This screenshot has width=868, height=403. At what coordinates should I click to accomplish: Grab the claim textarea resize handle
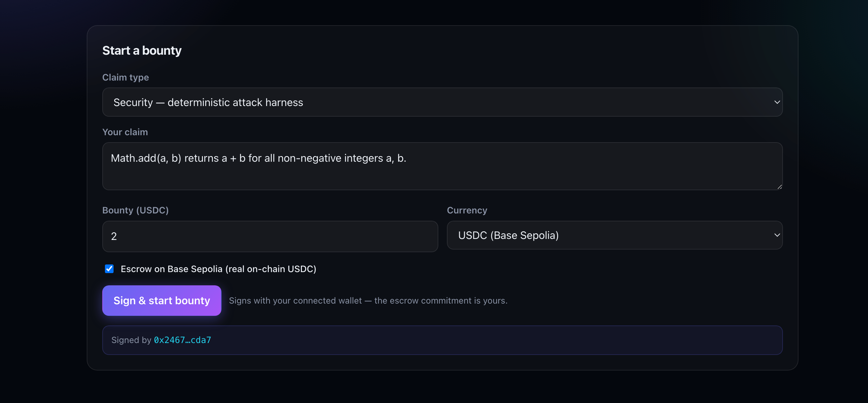coord(779,187)
